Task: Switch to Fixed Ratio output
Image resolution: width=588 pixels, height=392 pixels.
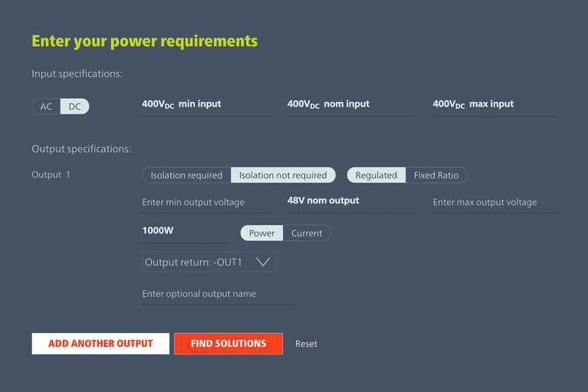Action: [x=435, y=176]
